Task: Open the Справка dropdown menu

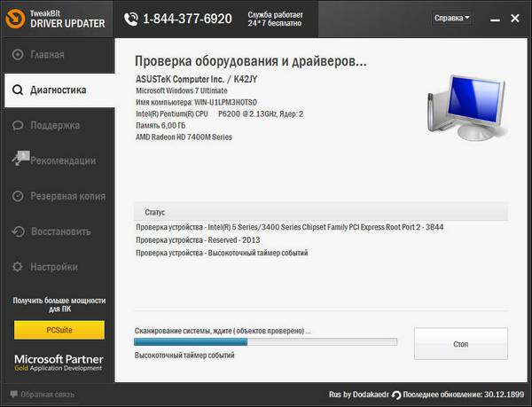Action: click(452, 18)
